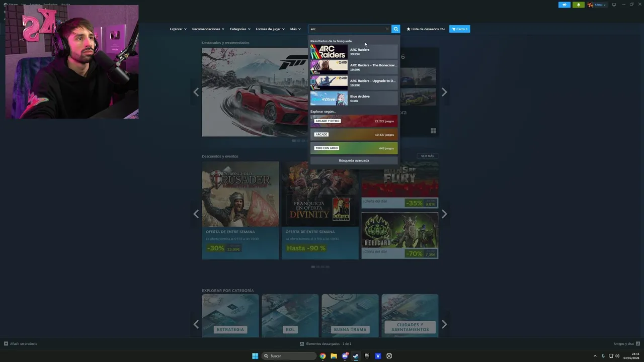The width and height of the screenshot is (644, 362).
Task: Open Stronghold Crusader offer card
Action: 240,210
